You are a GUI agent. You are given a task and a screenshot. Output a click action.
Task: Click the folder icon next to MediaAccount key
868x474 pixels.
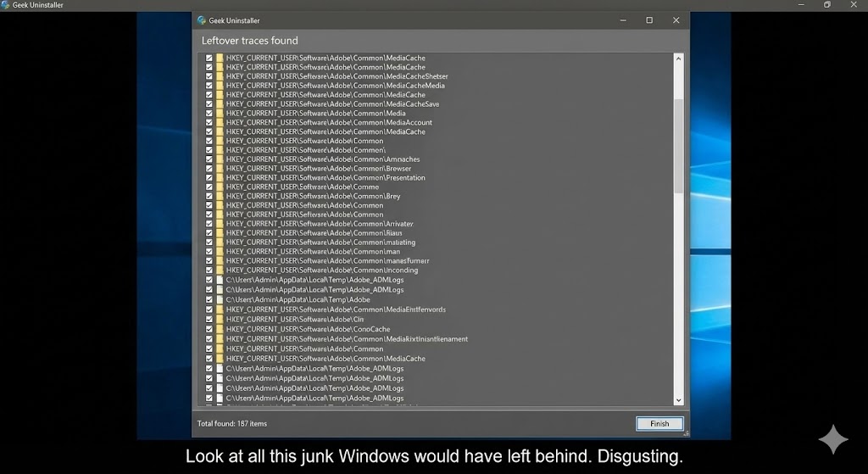(220, 122)
